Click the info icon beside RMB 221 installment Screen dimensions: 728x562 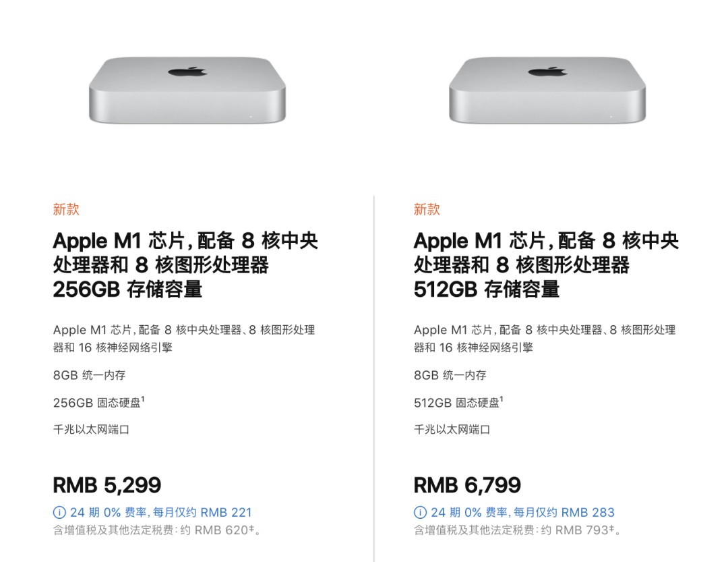point(59,513)
